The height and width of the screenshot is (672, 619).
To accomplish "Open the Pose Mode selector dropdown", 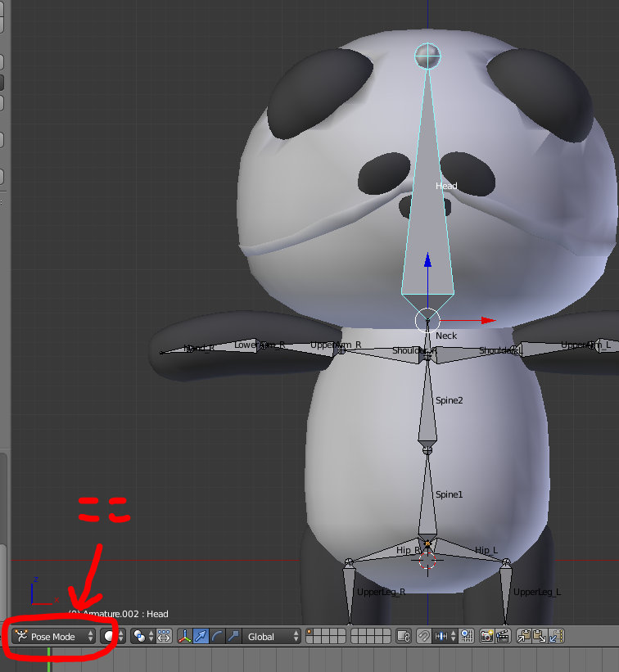I will click(52, 637).
